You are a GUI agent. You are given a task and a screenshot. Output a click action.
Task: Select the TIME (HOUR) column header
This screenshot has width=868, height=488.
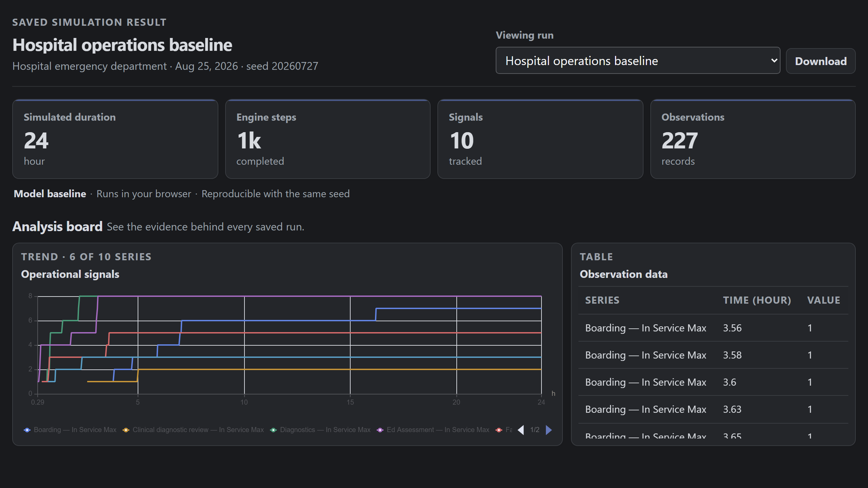click(757, 300)
